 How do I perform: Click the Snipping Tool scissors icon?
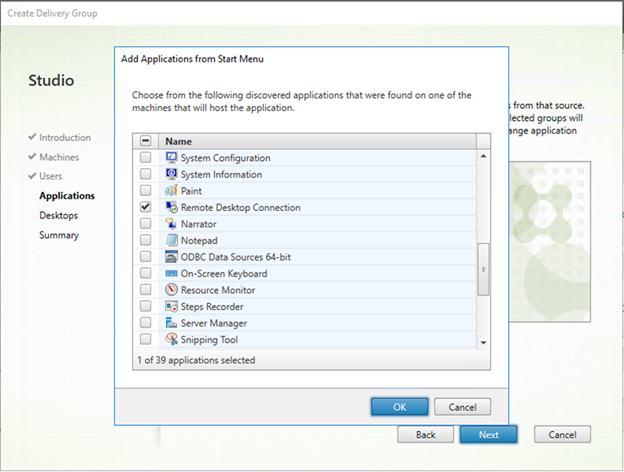click(x=171, y=339)
